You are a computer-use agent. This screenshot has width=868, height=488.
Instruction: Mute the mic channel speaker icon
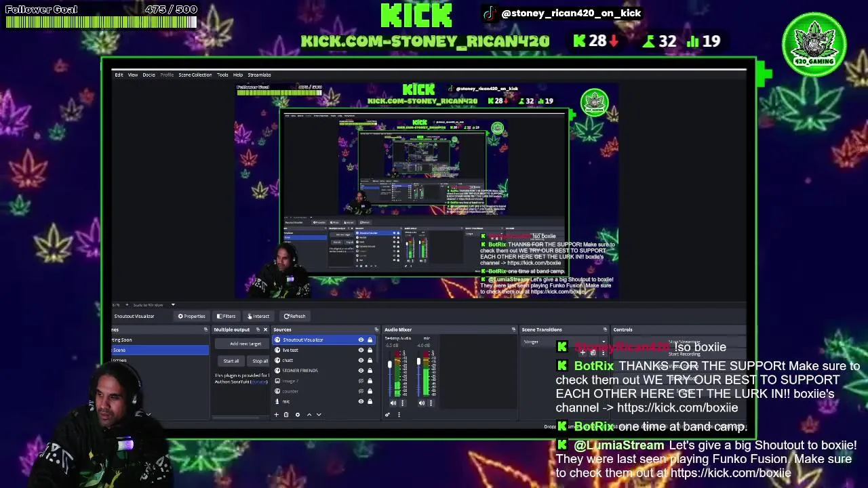[422, 403]
